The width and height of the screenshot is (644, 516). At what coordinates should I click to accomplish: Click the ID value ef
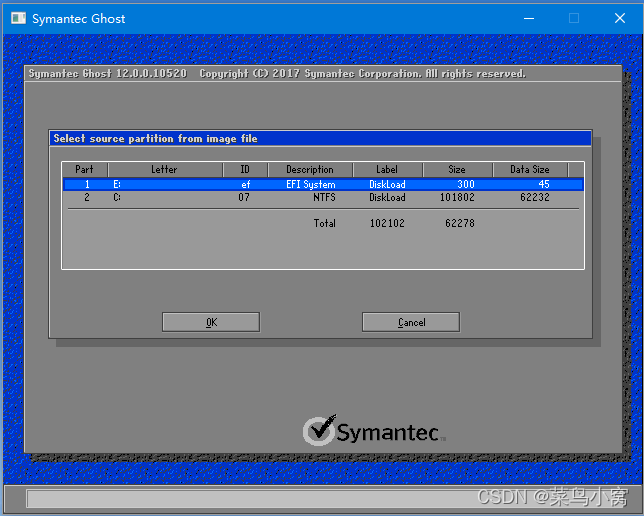[246, 184]
